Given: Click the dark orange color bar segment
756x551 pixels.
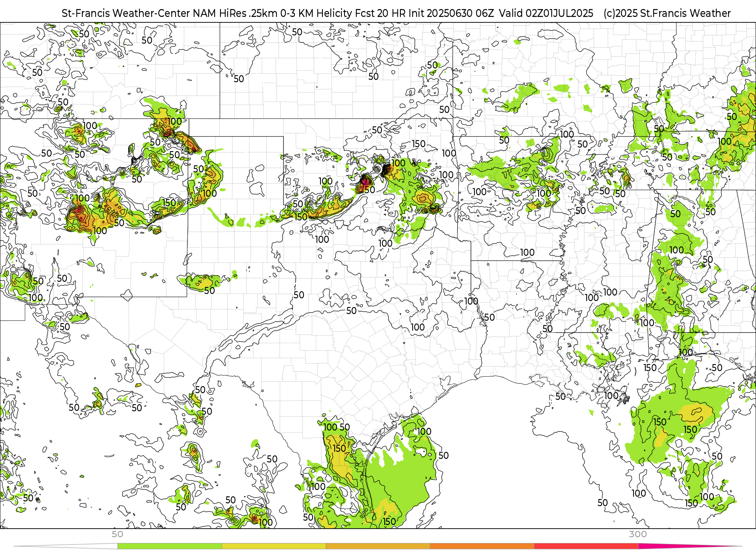Looking at the screenshot, I should 482,546.
